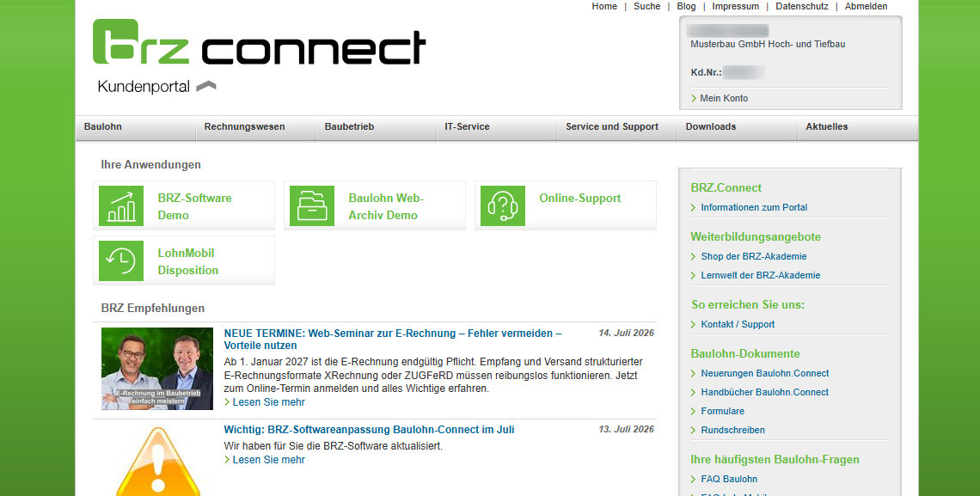Click the brz connect logo

[x=259, y=42]
